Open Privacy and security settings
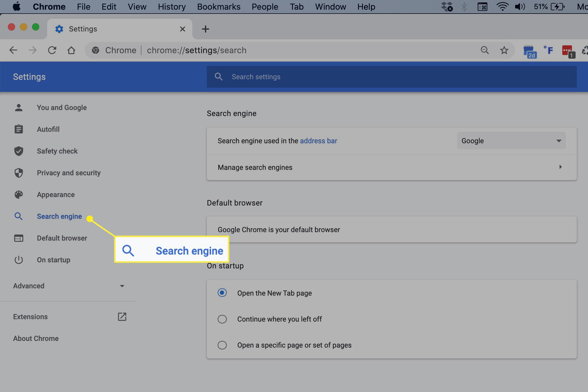Image resolution: width=588 pixels, height=392 pixels. click(x=69, y=173)
